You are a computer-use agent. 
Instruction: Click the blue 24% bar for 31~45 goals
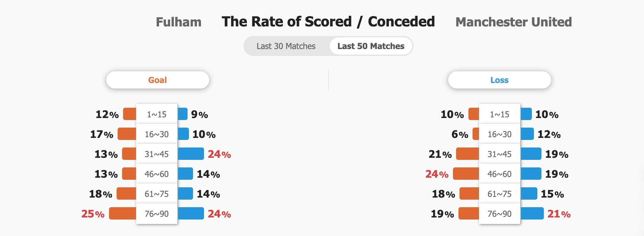coord(191,154)
